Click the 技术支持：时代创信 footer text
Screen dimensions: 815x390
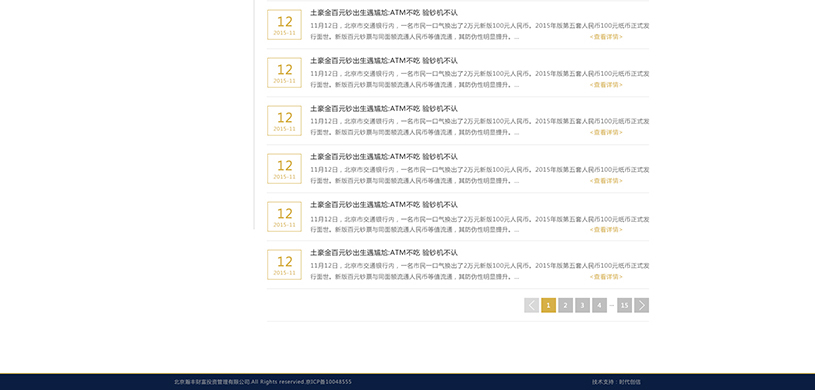click(x=616, y=382)
